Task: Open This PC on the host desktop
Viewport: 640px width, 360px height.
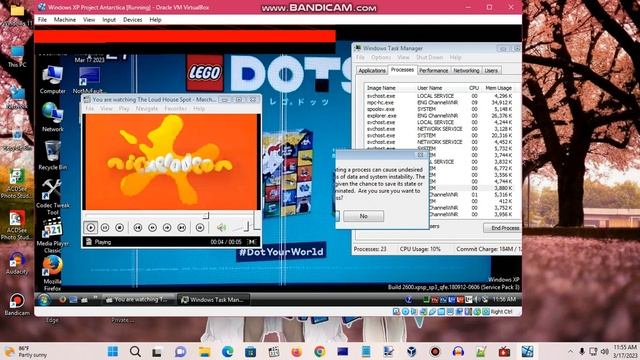Action: [x=17, y=57]
